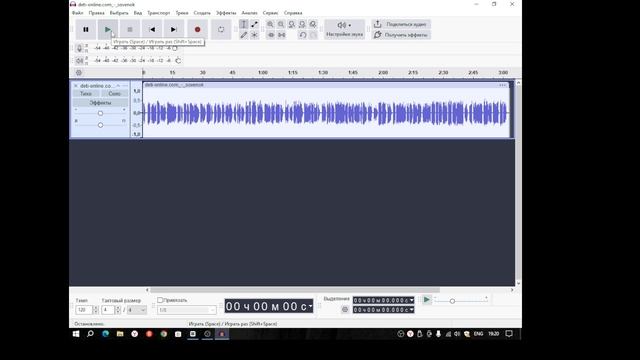Toggle loop playback

coord(221,29)
